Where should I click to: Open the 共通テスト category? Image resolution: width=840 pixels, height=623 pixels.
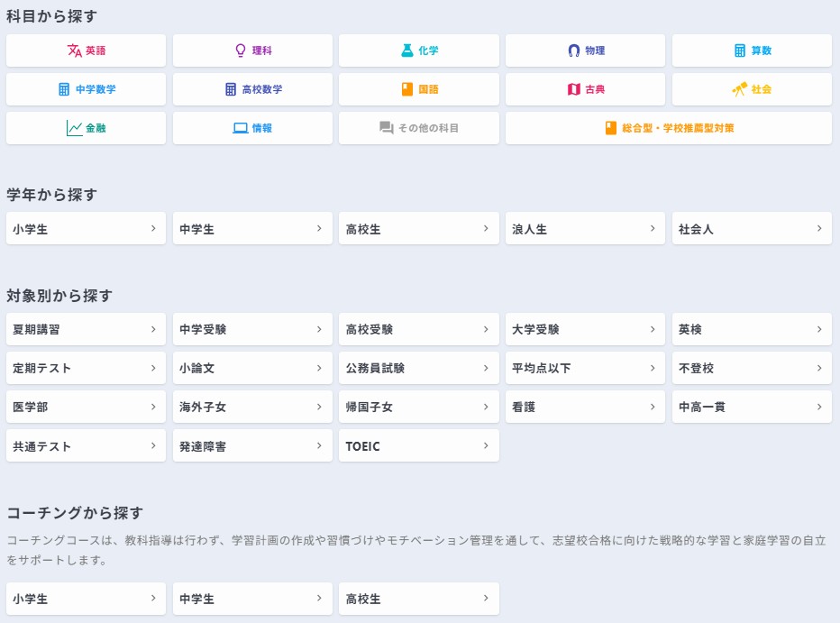point(86,445)
